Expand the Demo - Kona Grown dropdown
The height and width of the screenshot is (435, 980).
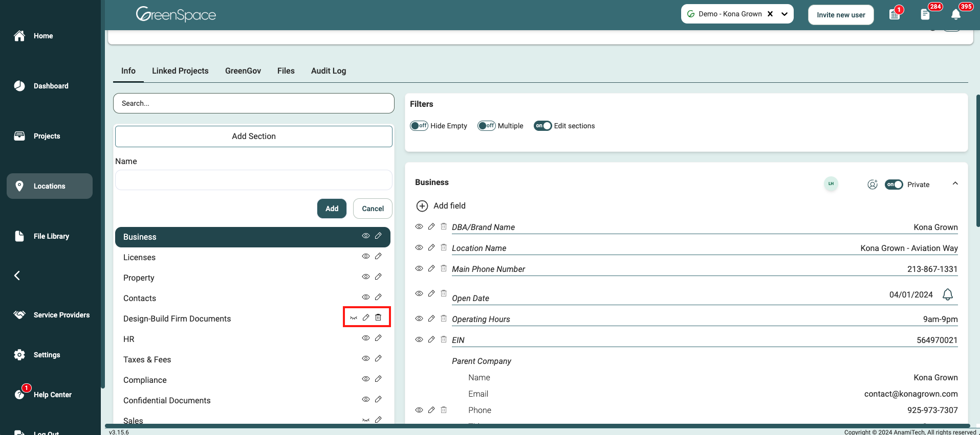(x=784, y=14)
